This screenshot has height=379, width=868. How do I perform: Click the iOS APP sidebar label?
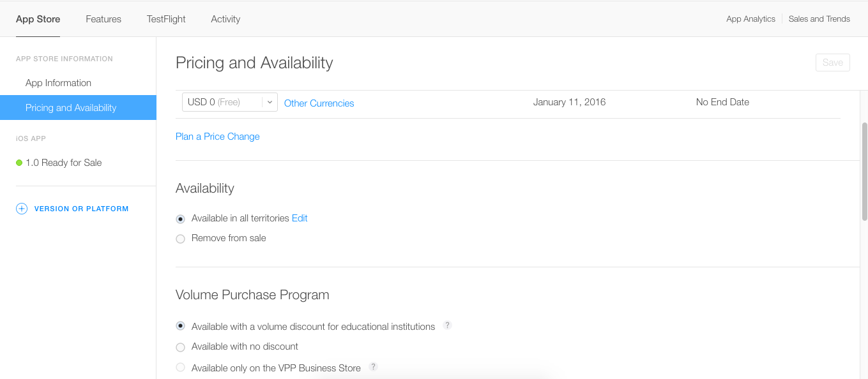pos(31,138)
